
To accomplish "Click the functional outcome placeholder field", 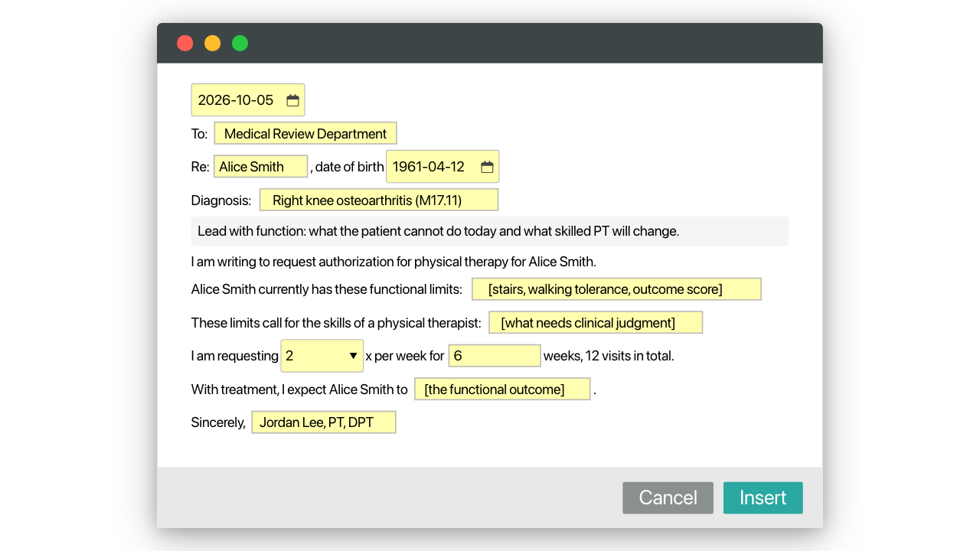I will click(x=502, y=390).
